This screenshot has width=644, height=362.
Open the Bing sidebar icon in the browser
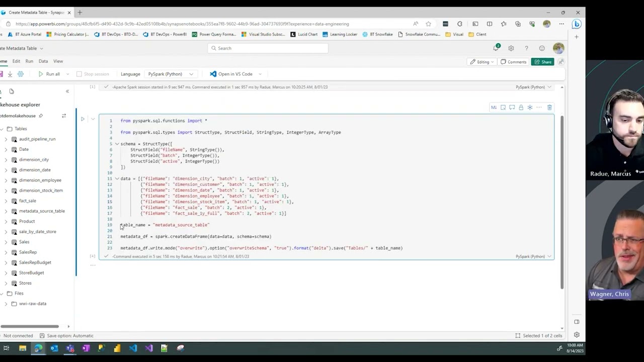(x=577, y=24)
